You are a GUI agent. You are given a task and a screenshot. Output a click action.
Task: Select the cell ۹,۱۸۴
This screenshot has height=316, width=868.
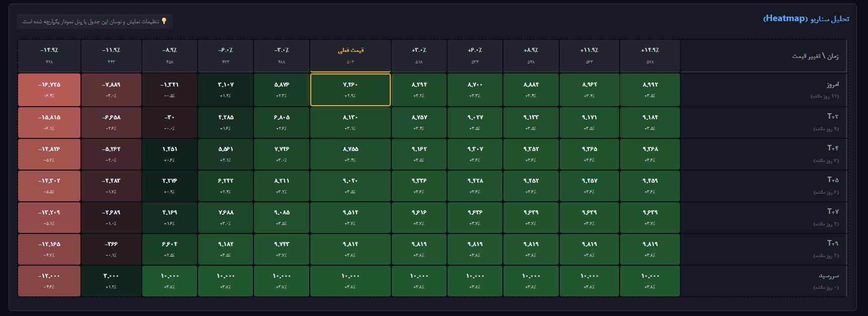point(650,122)
